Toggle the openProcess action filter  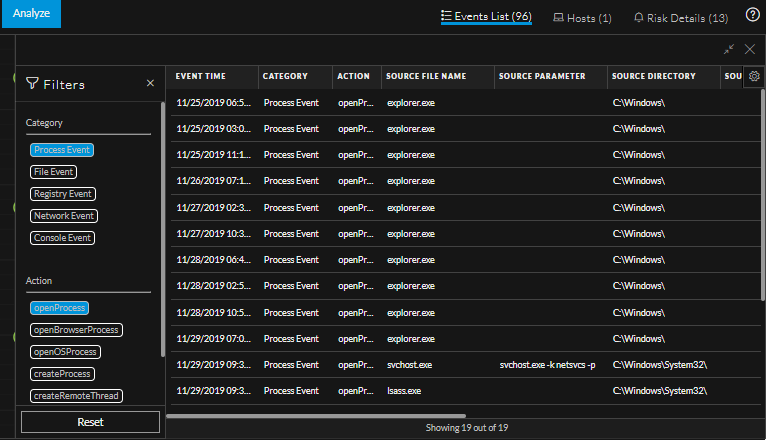coord(60,308)
